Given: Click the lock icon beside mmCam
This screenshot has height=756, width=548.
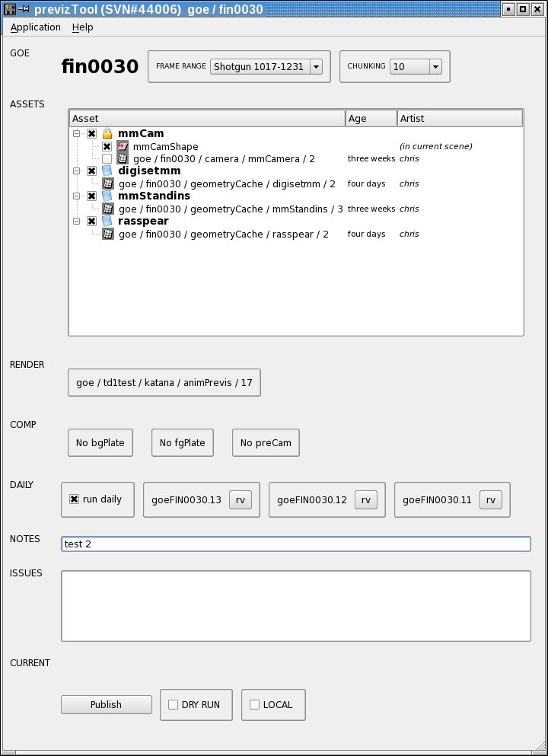Looking at the screenshot, I should (107, 133).
